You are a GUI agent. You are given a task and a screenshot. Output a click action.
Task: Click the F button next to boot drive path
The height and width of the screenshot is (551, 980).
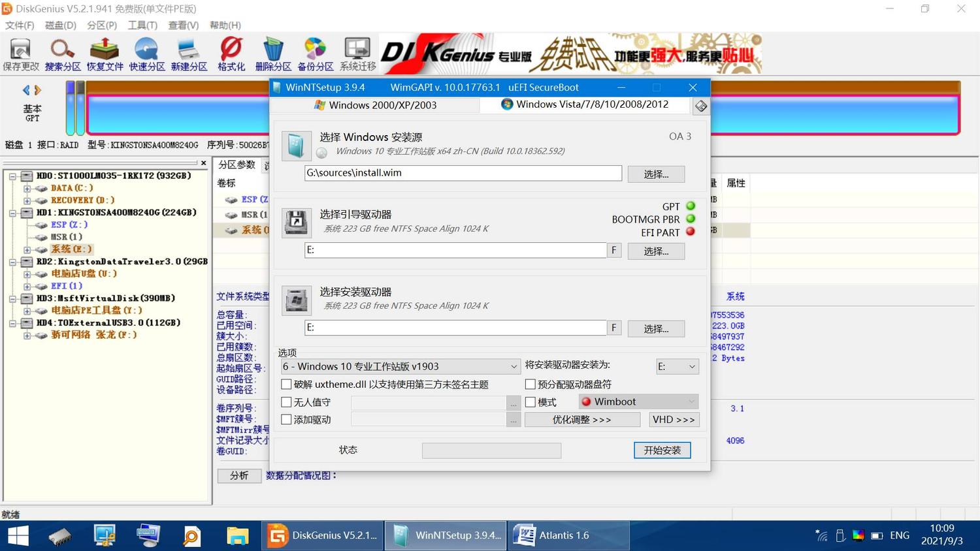[x=613, y=250]
